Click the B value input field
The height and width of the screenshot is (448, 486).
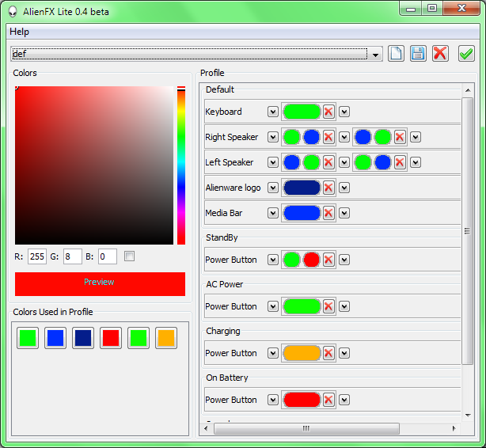click(x=108, y=256)
